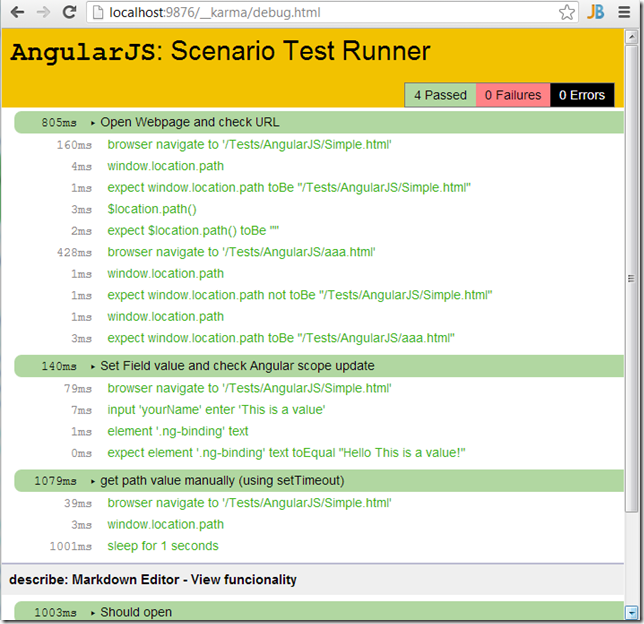Click the 160ms browser navigate to Simple.html step
The image size is (644, 624).
[249, 145]
